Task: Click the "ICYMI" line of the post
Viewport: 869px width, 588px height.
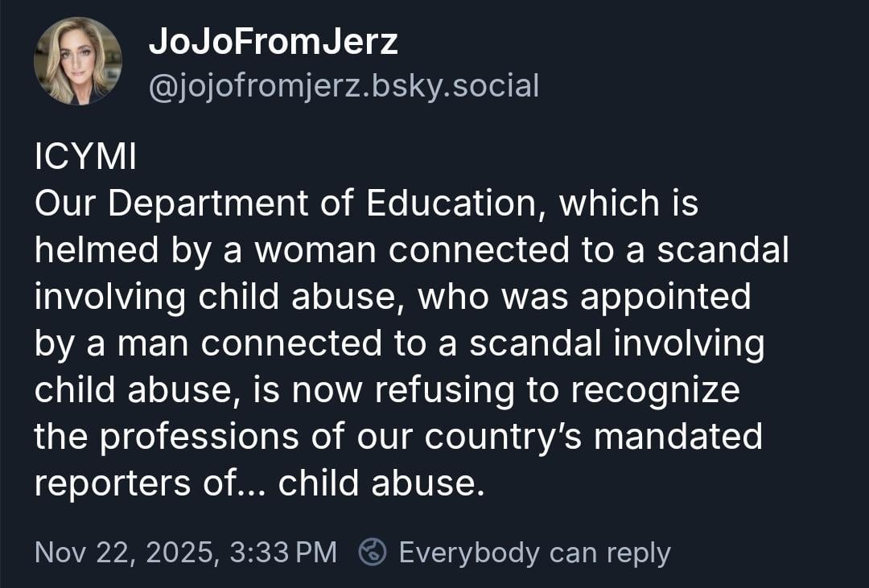Action: click(x=85, y=158)
